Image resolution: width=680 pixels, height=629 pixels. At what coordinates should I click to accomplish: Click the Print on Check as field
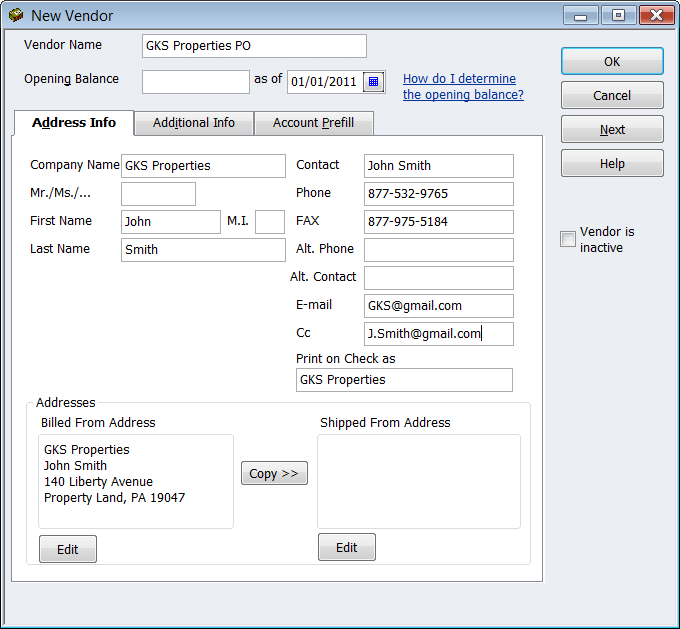point(404,380)
